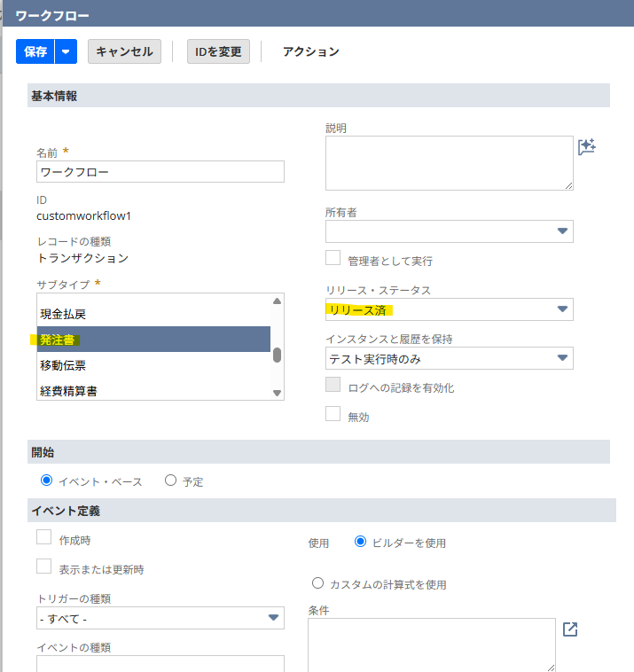Screen dimensions: 634x672
Task: Tick the 作成時 checkbox
Action: click(x=44, y=537)
